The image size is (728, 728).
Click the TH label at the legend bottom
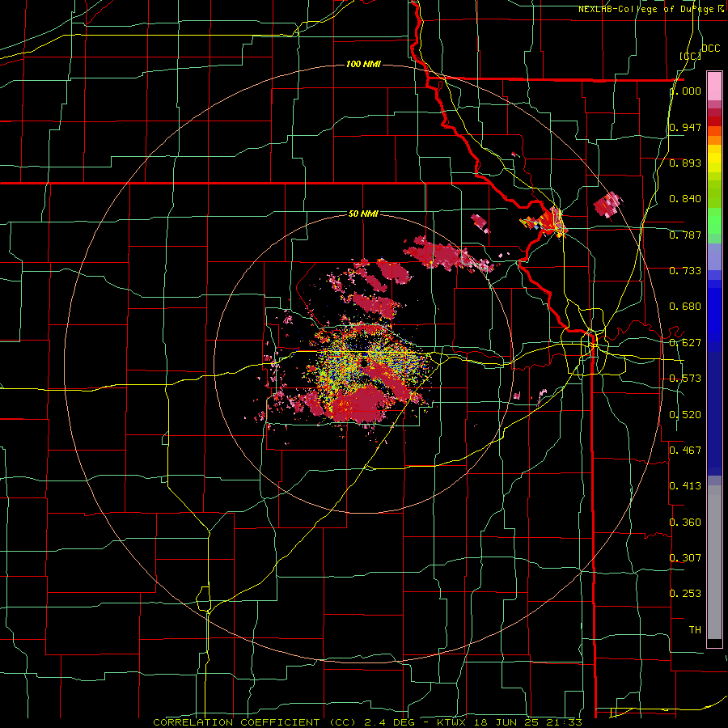click(695, 630)
